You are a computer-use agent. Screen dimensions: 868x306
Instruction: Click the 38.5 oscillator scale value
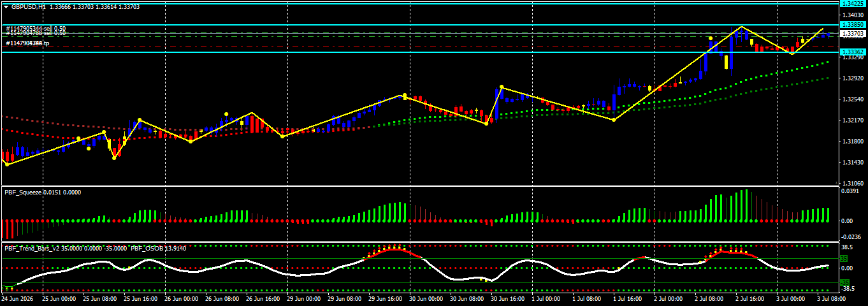coord(848,247)
